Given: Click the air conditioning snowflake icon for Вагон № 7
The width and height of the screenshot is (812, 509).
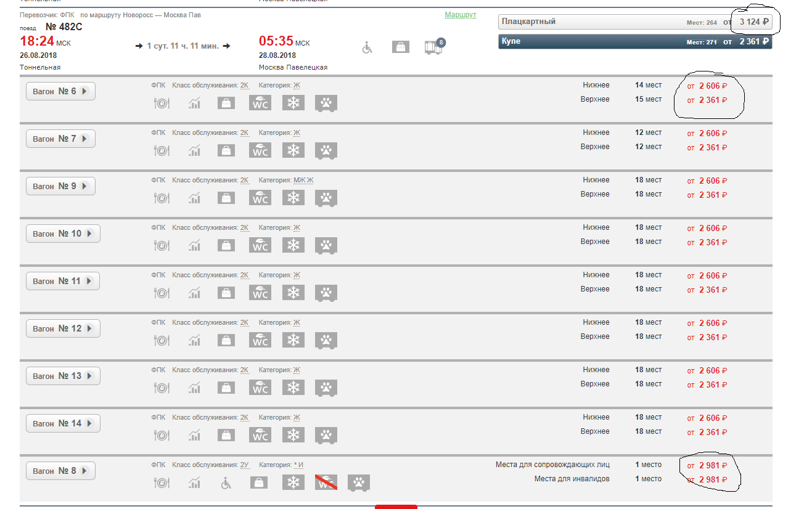Looking at the screenshot, I should coord(293,150).
